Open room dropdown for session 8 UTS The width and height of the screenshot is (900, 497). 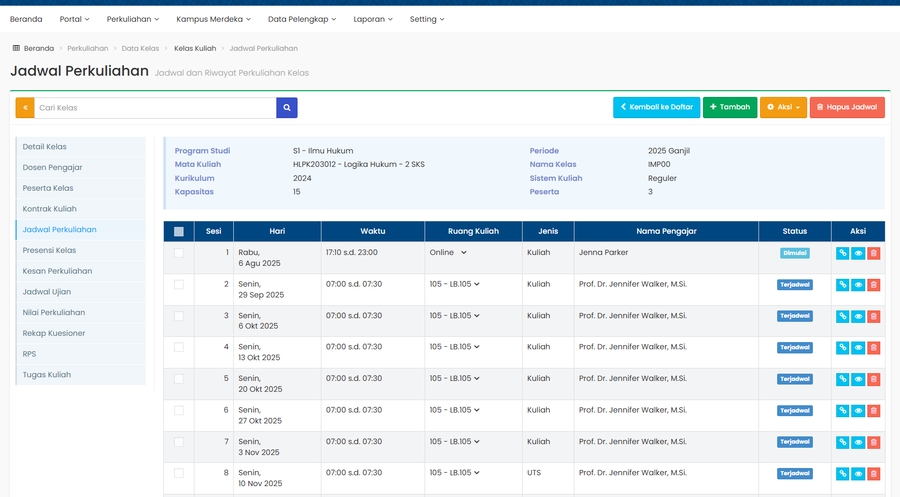point(451,473)
